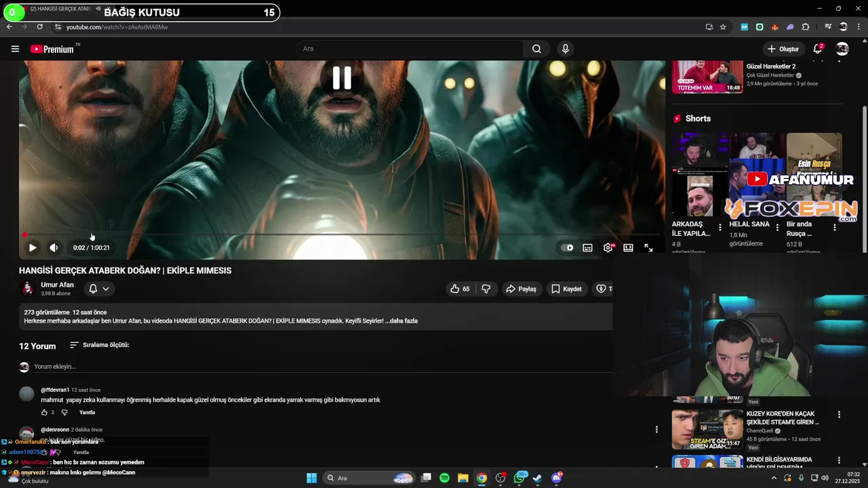Screen dimensions: 868x488
Task: Open File Explorer from the taskbar
Action: coord(463,478)
